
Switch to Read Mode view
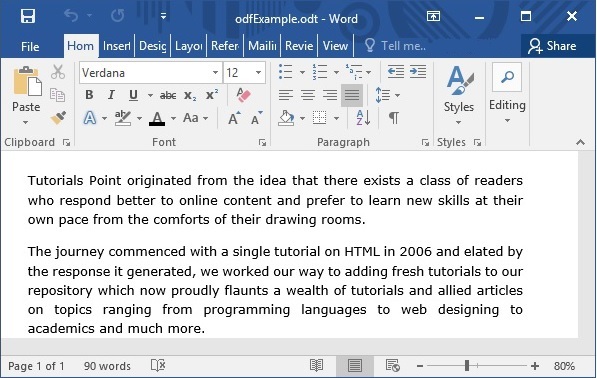pyautogui.click(x=316, y=366)
